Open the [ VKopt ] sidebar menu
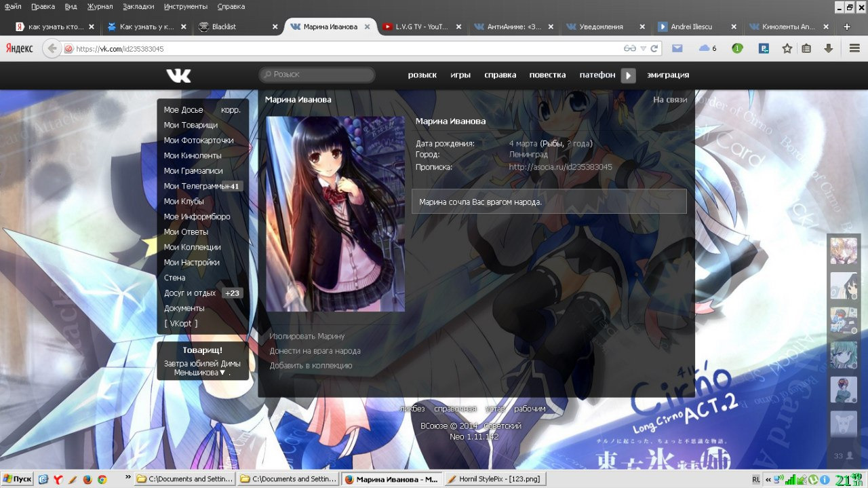This screenshot has height=488, width=868. [x=180, y=324]
